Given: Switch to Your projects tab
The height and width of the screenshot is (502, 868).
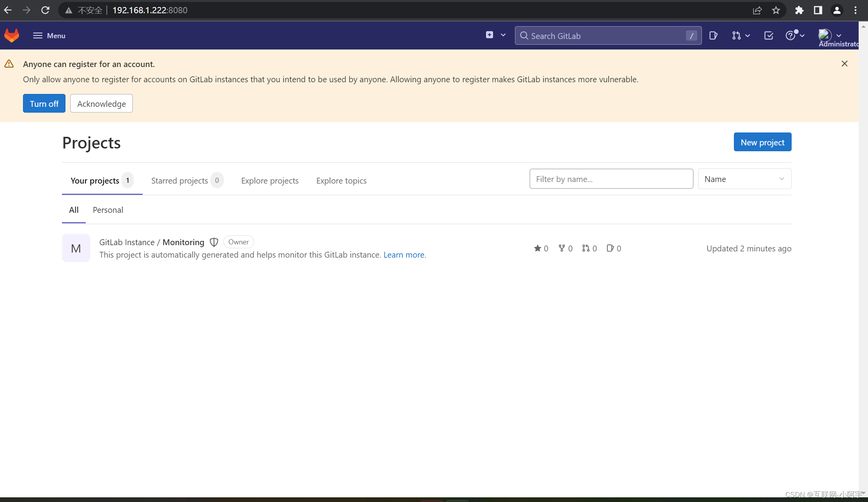Looking at the screenshot, I should pyautogui.click(x=102, y=180).
